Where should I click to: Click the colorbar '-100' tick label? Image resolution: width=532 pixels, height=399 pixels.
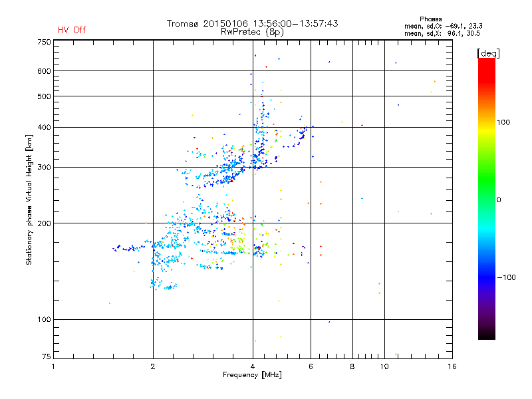(x=506, y=277)
